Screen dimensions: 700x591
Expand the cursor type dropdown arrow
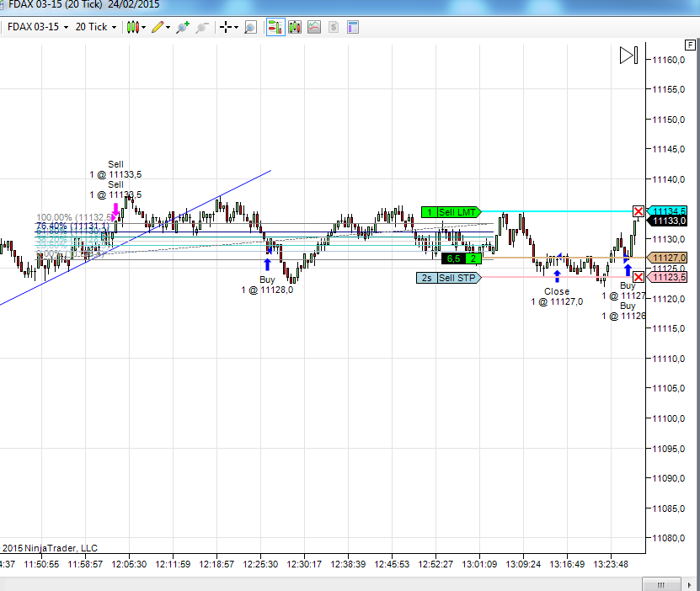click(x=236, y=28)
